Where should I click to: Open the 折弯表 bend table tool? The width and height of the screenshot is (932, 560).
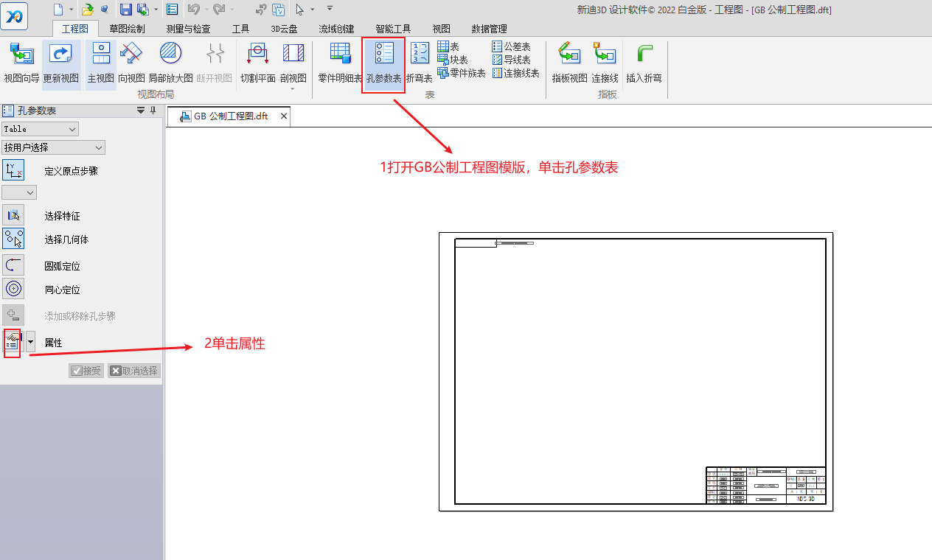419,63
